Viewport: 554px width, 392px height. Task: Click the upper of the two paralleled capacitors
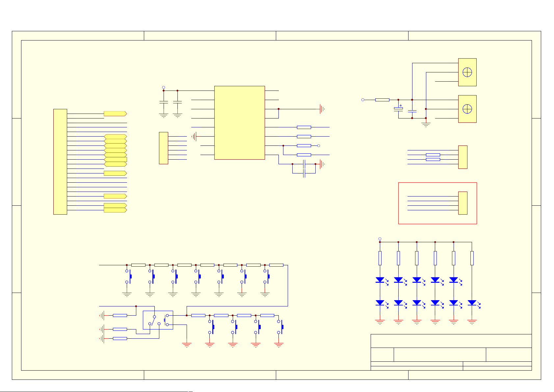(x=304, y=164)
